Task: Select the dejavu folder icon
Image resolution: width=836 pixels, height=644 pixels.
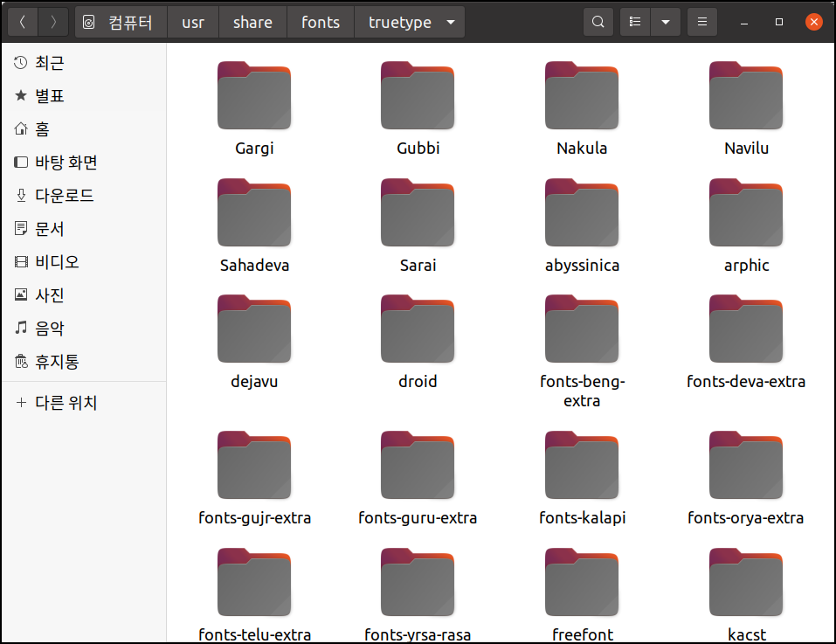Action: (x=254, y=329)
